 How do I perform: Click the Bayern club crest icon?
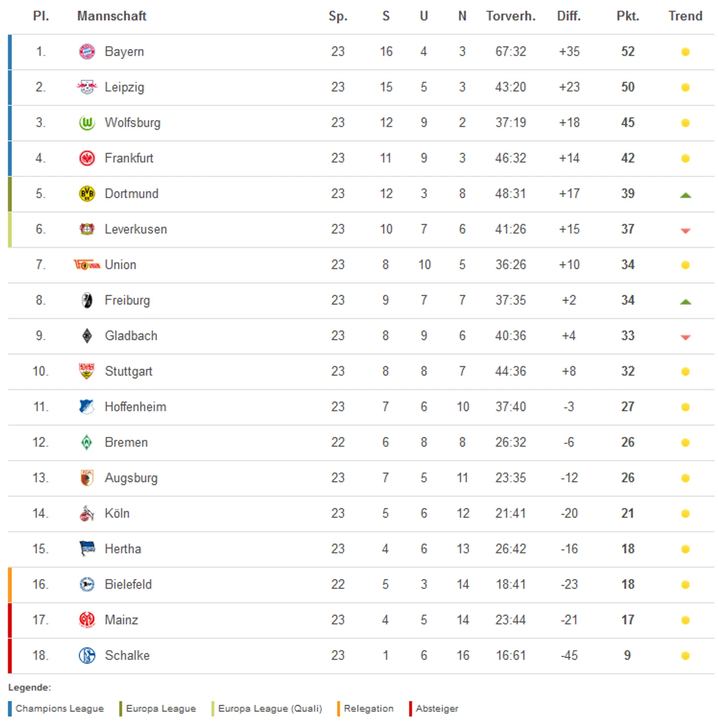(87, 52)
